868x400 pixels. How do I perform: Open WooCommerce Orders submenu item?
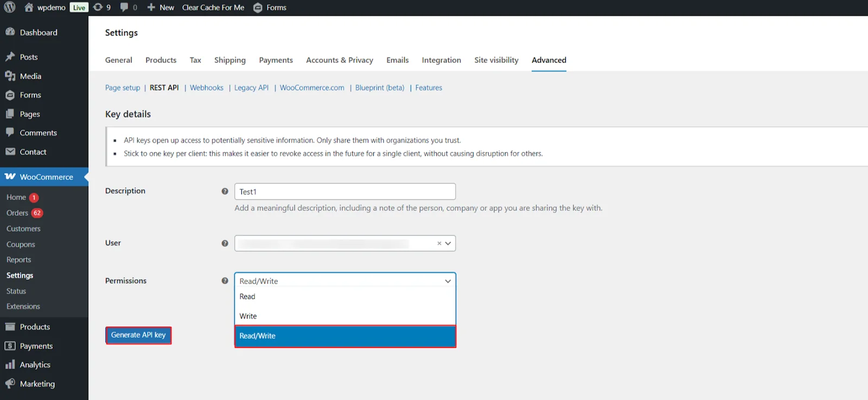17,213
